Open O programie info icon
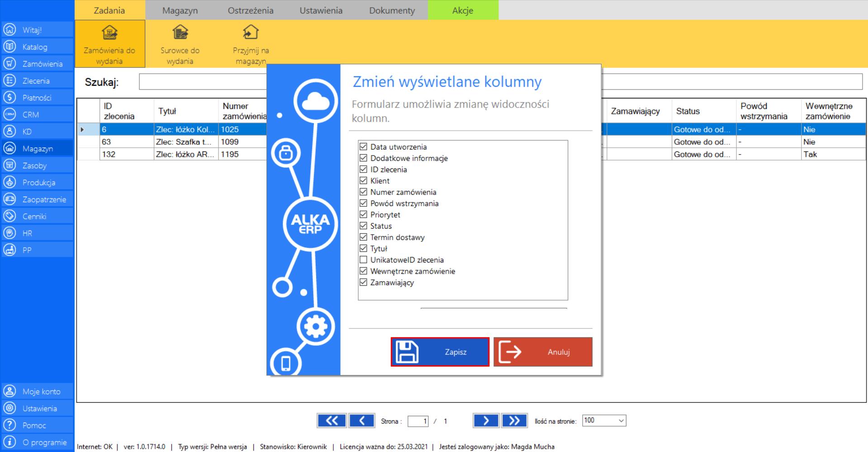 [x=10, y=442]
